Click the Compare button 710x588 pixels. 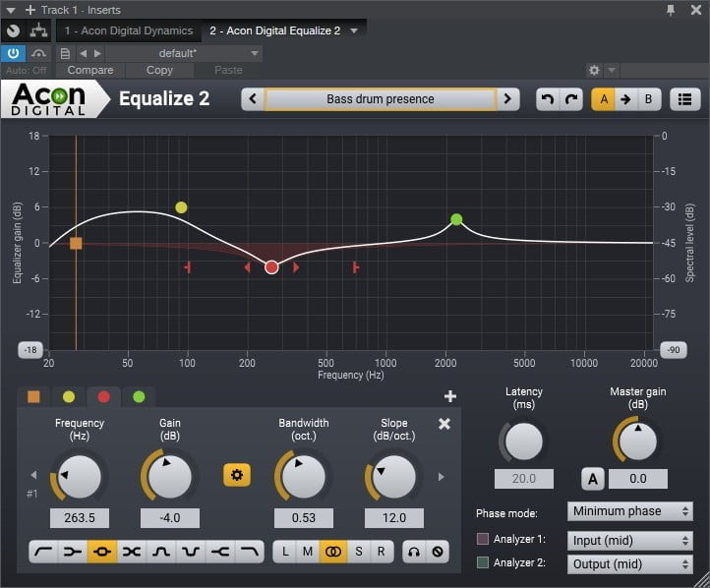click(90, 71)
